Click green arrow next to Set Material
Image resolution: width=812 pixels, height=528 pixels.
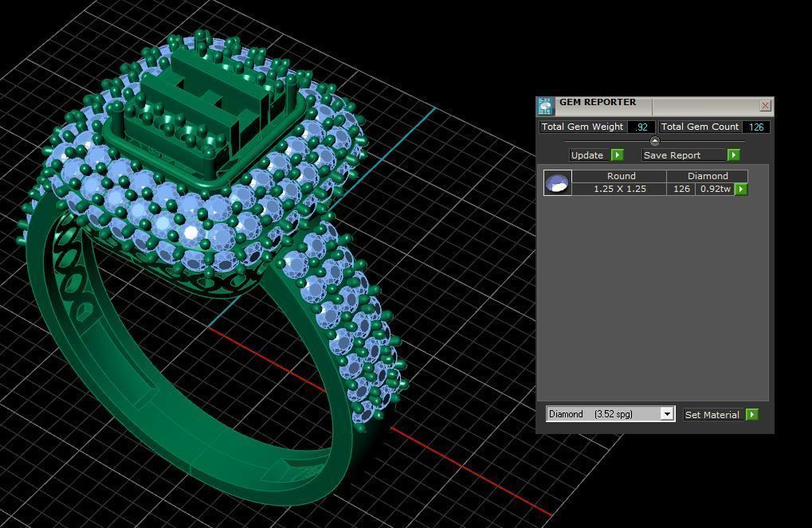tap(752, 415)
